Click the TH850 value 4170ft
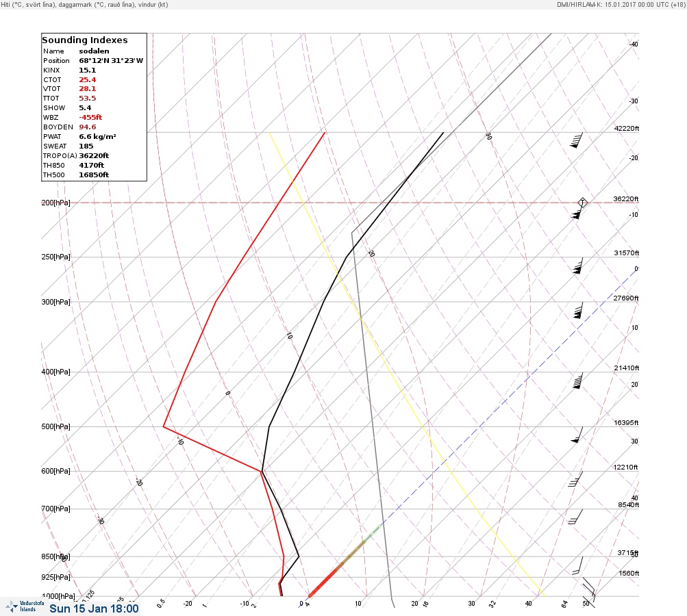 (92, 166)
